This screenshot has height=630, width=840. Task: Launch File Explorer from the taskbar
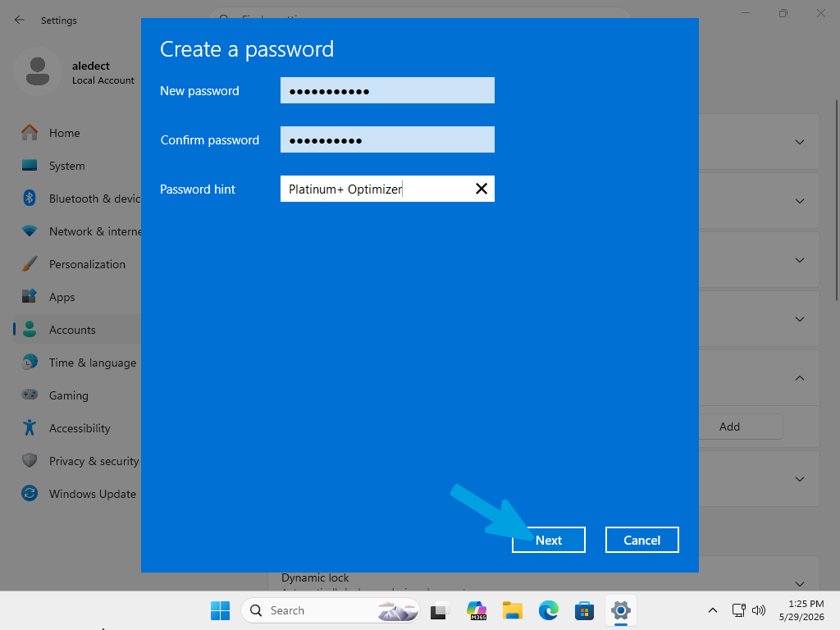click(512, 610)
